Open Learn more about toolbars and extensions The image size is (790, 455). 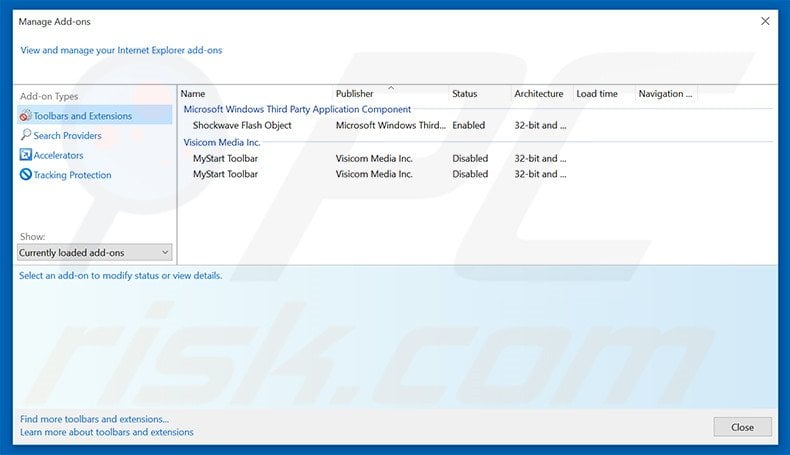[107, 432]
